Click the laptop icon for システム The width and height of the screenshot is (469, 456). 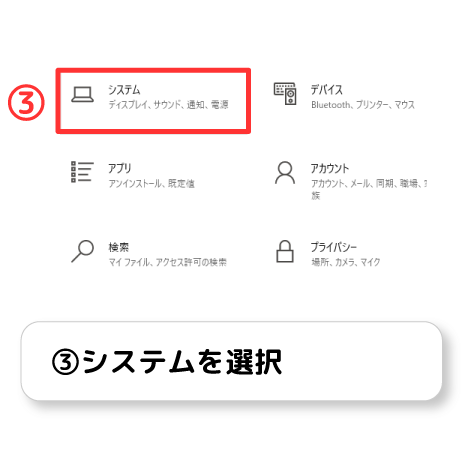point(82,94)
